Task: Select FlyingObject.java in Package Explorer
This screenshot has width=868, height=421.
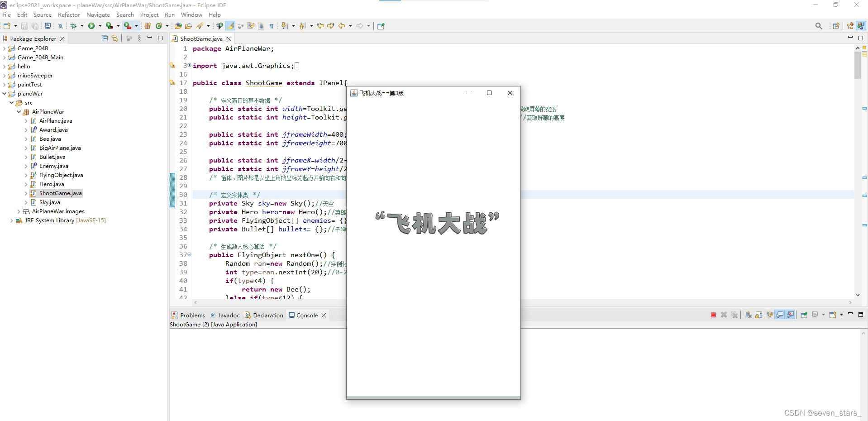Action: pos(61,175)
